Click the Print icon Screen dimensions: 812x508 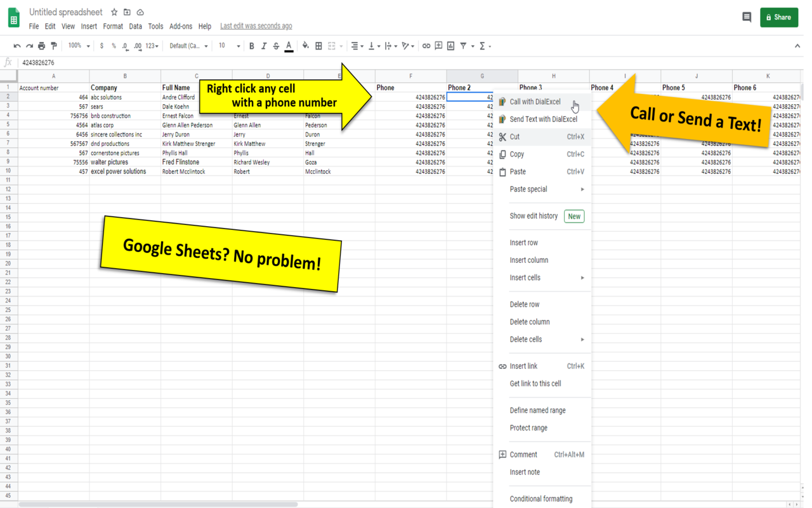[41, 46]
